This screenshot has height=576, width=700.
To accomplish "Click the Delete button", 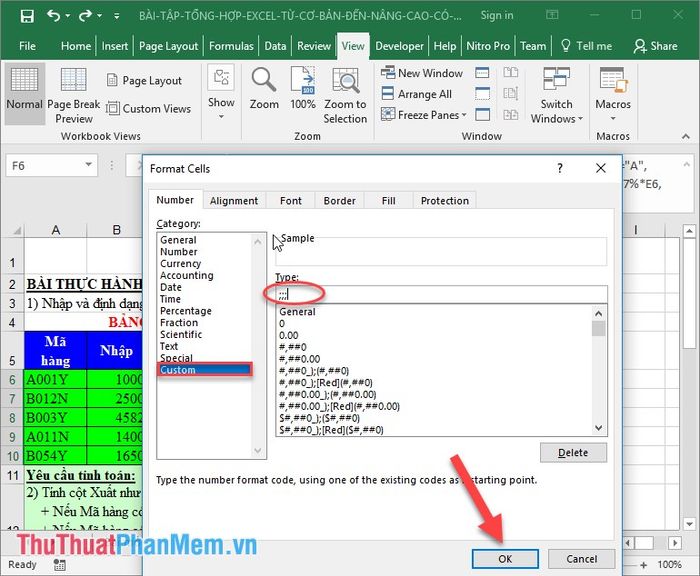I will (573, 453).
